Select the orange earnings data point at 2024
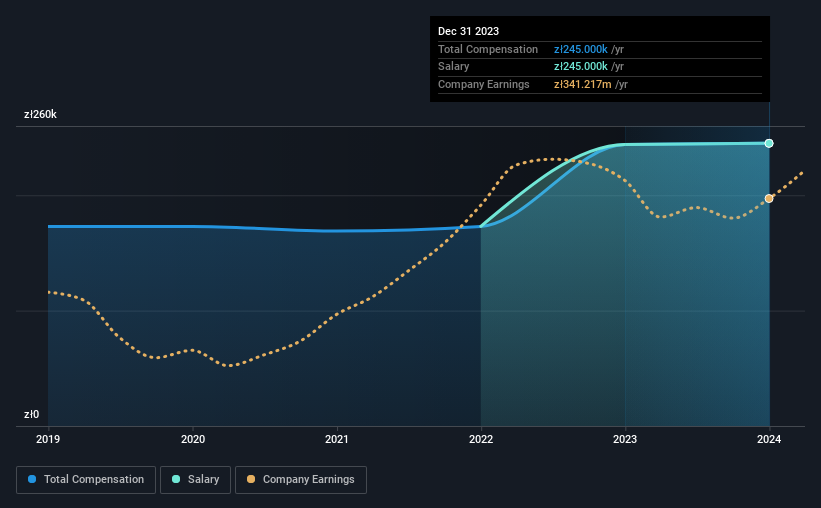Image resolution: width=821 pixels, height=508 pixels. coord(769,198)
